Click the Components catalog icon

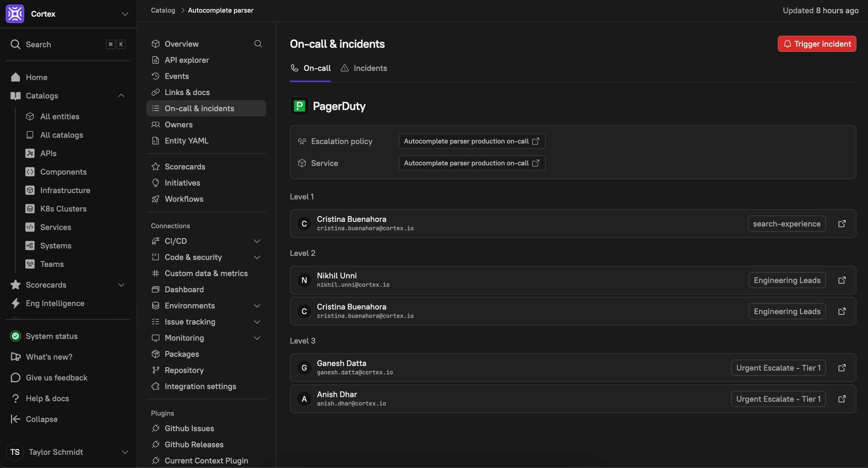coord(30,172)
